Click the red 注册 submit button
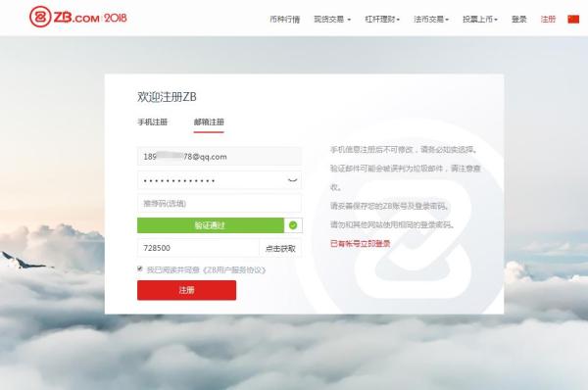This screenshot has width=588, height=390. pyautogui.click(x=187, y=290)
